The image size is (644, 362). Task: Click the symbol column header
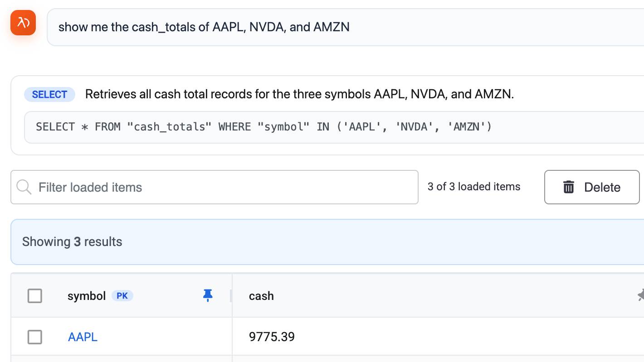[x=87, y=296]
